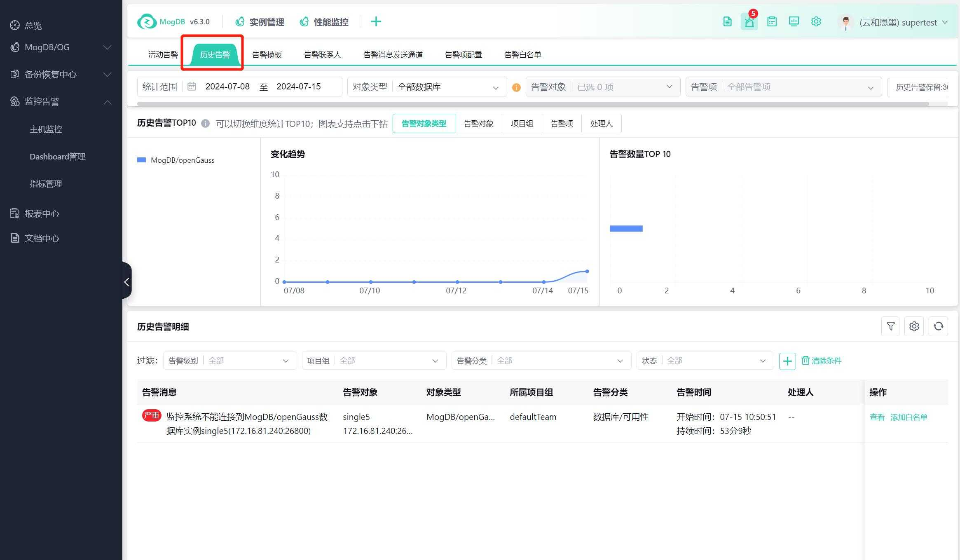960x560 pixels.
Task: Click the 文档中心 icon in sidebar
Action: pos(15,238)
